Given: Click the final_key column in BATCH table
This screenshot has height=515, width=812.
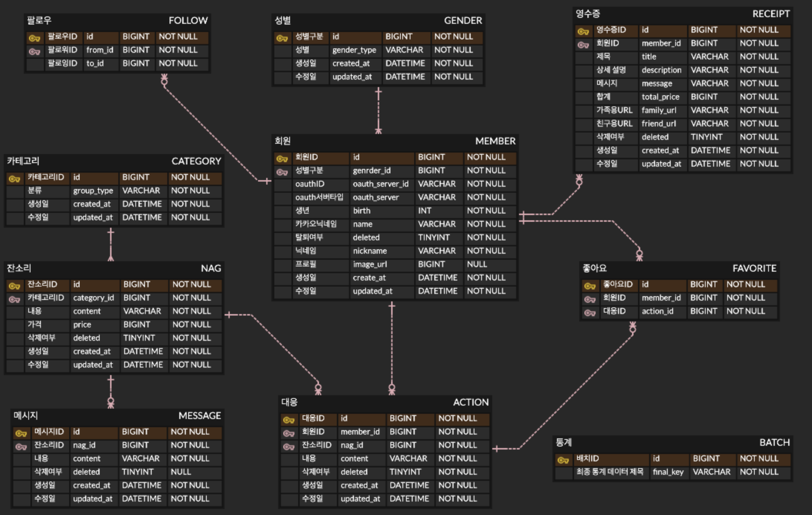Looking at the screenshot, I should tap(668, 472).
